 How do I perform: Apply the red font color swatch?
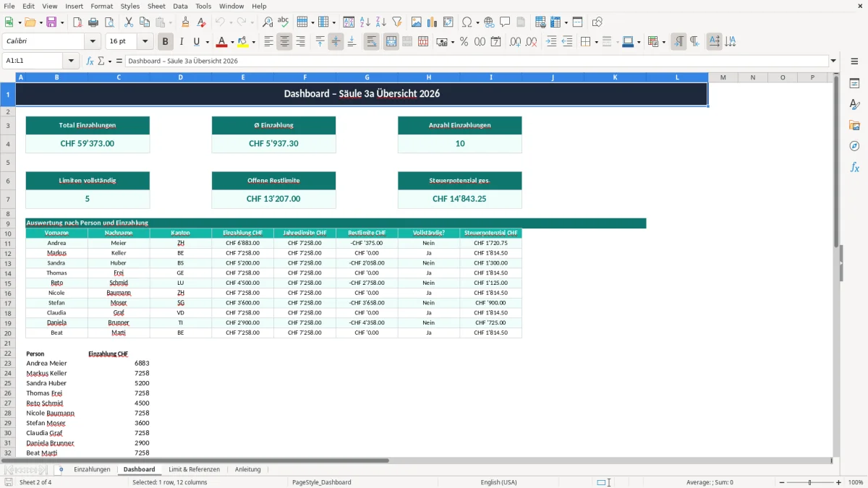pyautogui.click(x=221, y=42)
